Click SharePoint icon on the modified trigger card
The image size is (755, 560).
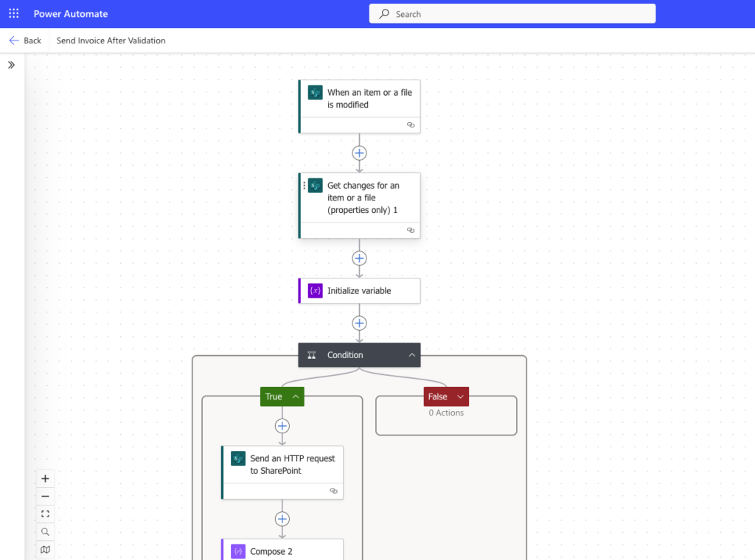point(316,92)
